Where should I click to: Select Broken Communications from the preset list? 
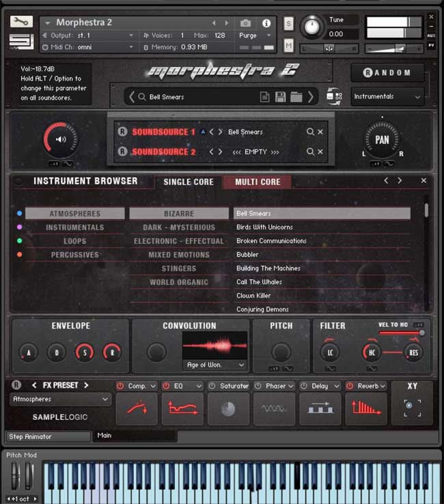point(271,241)
